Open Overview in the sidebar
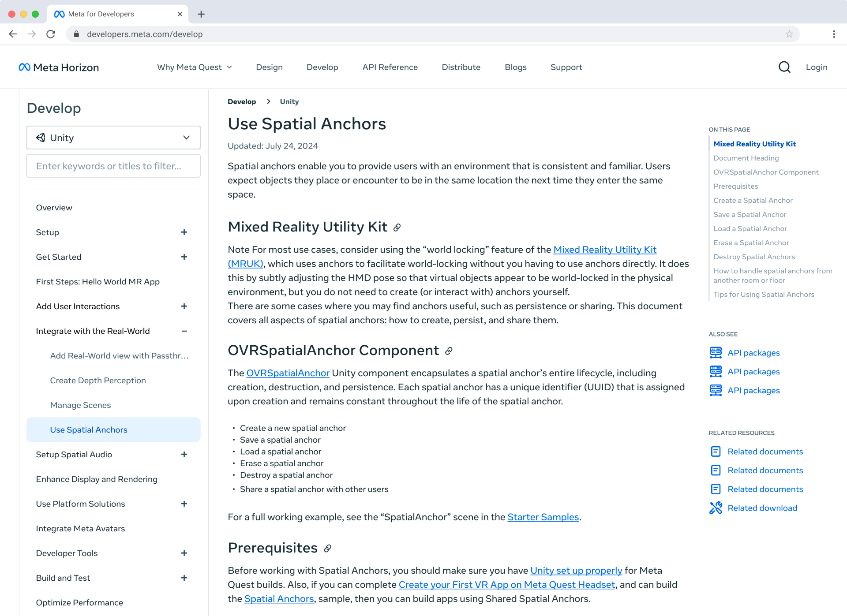This screenshot has height=616, width=847. (54, 208)
